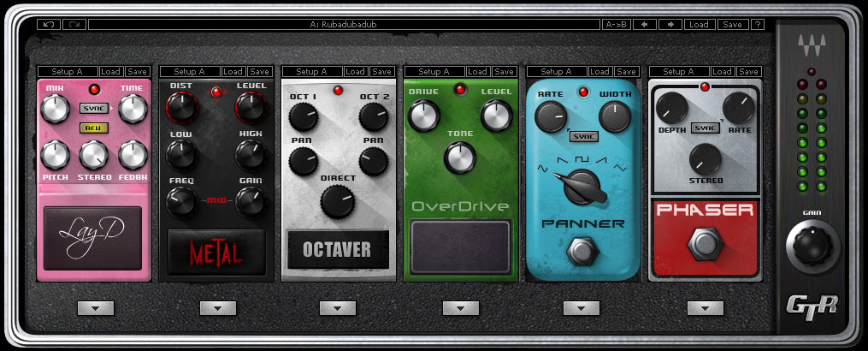This screenshot has width=868, height=351.
Task: Open pedal selector dropdown below Phaser
Action: [x=706, y=308]
